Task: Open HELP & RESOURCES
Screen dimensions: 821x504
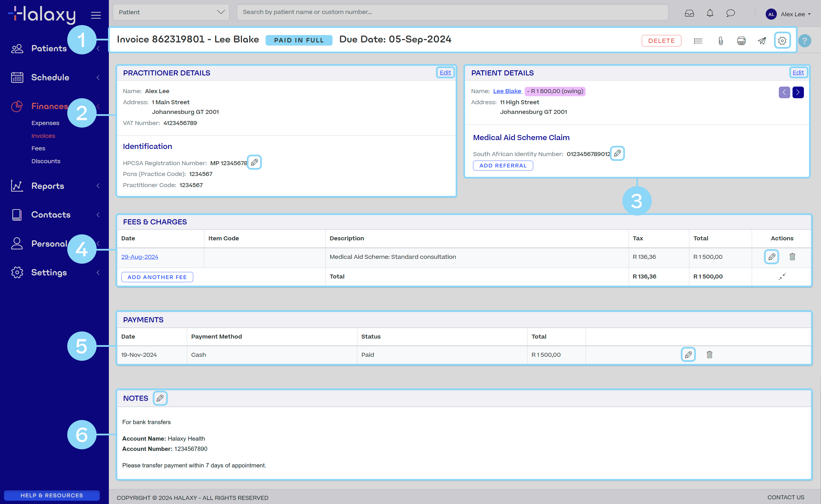Action: [52, 495]
